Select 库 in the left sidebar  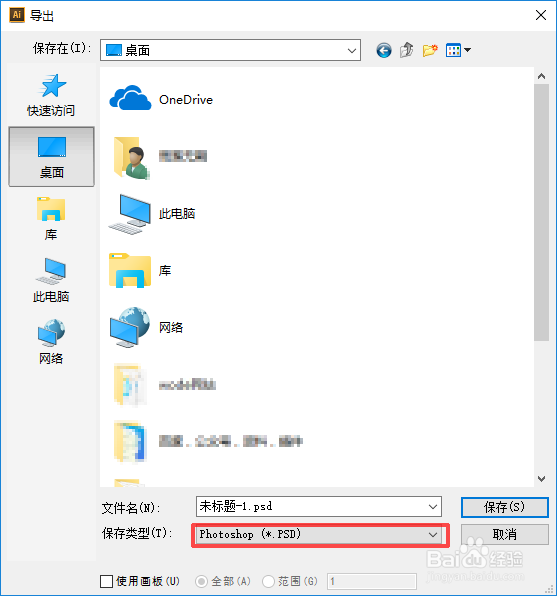[x=51, y=219]
